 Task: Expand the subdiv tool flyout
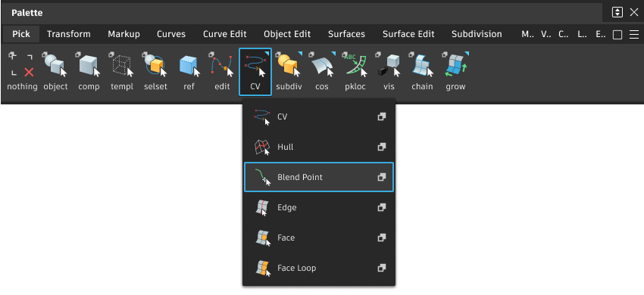click(x=300, y=54)
